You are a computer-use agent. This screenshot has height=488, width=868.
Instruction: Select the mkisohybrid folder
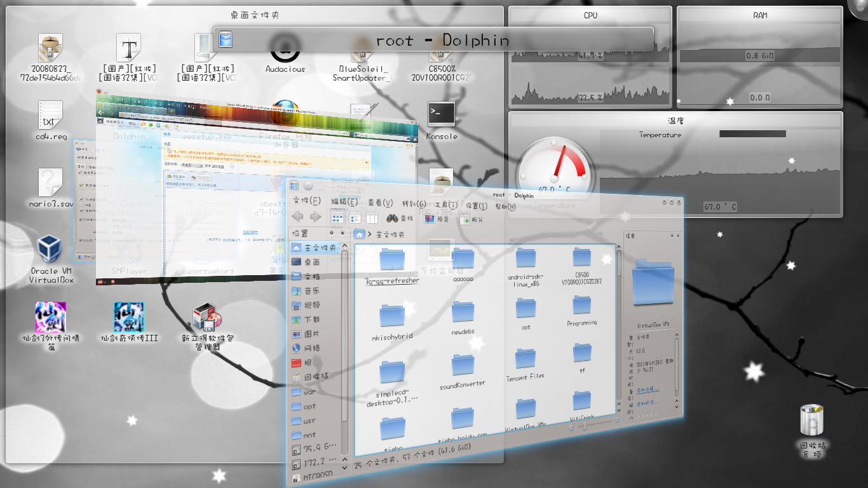392,322
